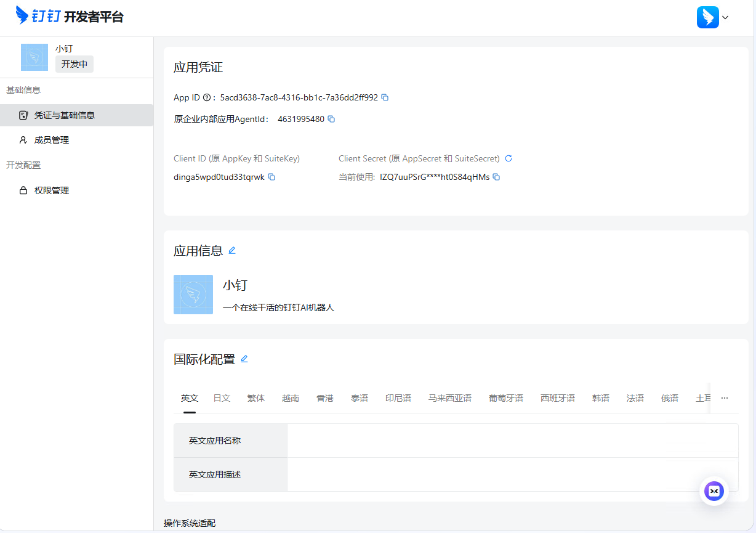Select the Client ID text dinga5wpd0tud33tqrwk
756x533 pixels.
point(219,177)
